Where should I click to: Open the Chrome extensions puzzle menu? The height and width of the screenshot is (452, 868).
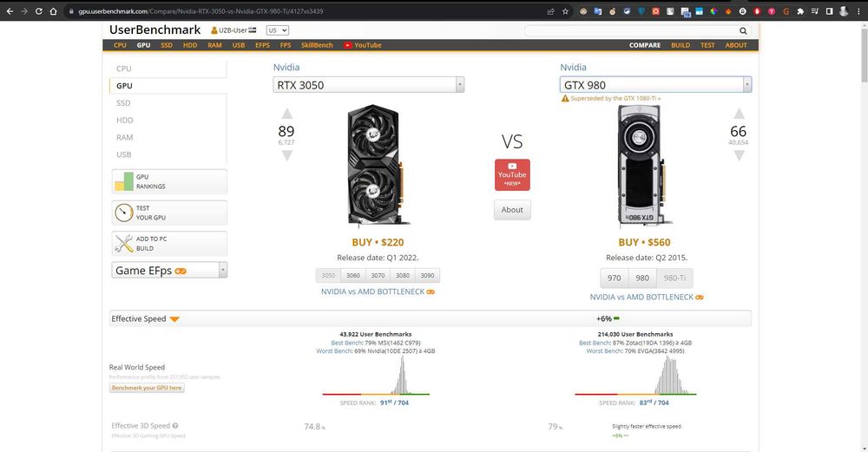point(800,11)
